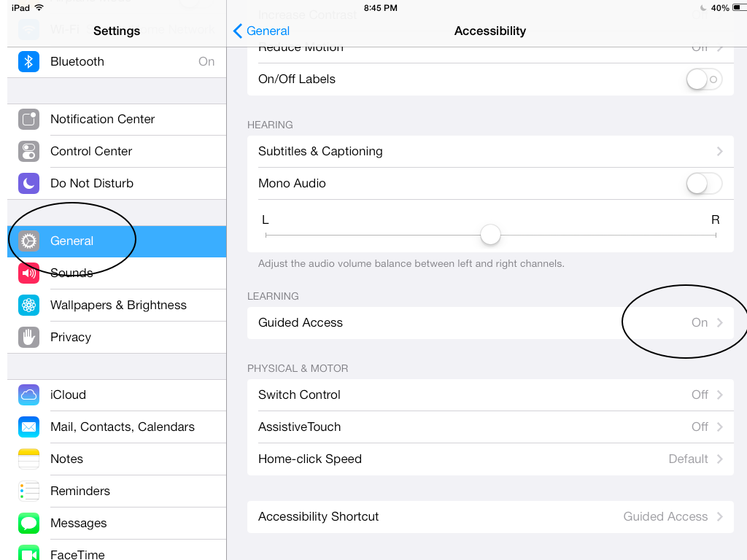Tap the Reminders list icon

[28, 491]
